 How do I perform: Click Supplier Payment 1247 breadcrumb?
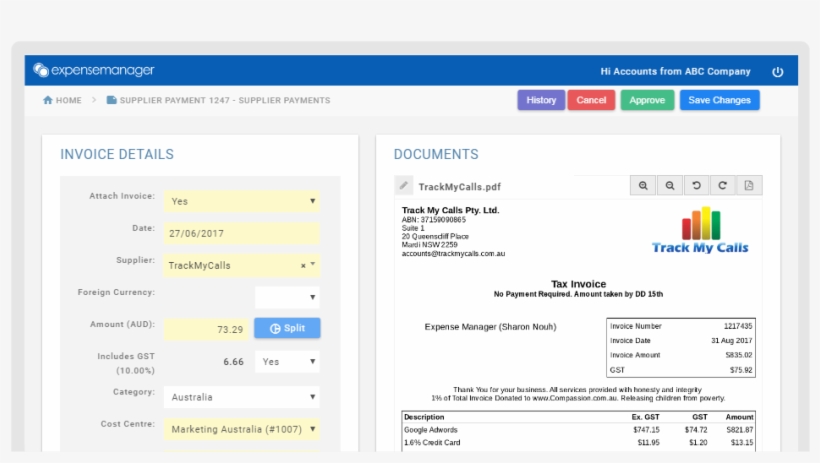click(225, 100)
